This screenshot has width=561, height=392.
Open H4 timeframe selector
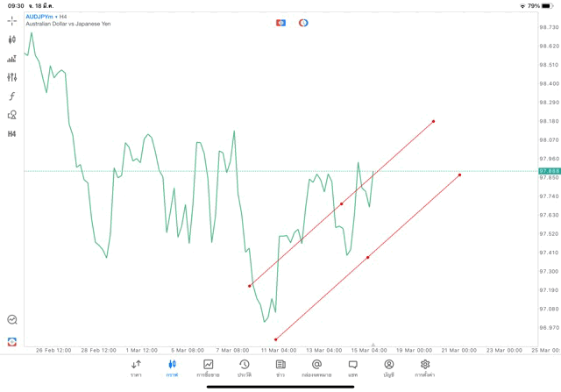click(12, 134)
